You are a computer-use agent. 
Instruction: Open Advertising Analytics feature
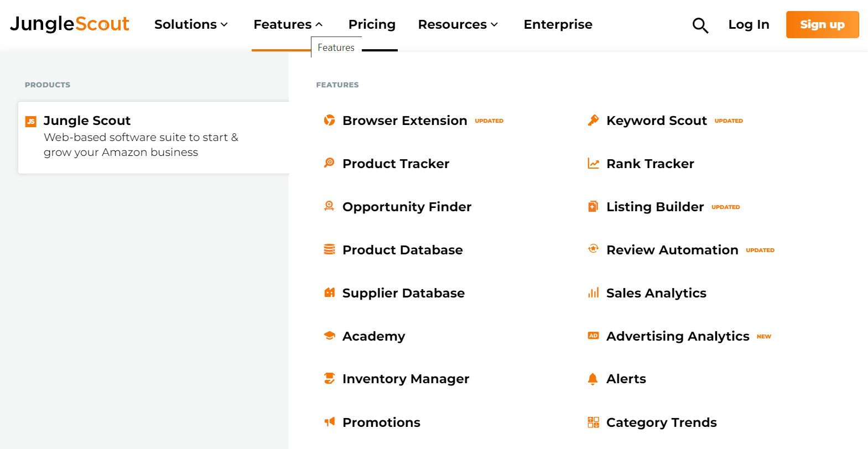[678, 336]
